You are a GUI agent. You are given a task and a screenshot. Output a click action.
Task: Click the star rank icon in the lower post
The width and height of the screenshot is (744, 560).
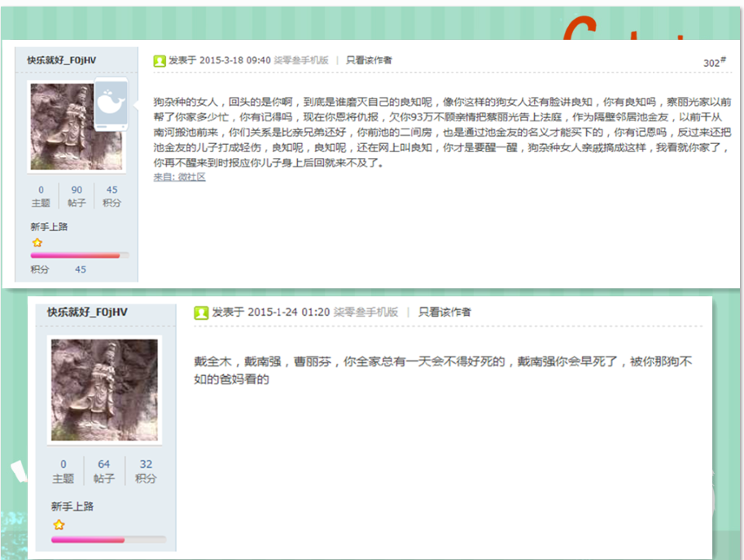58,525
